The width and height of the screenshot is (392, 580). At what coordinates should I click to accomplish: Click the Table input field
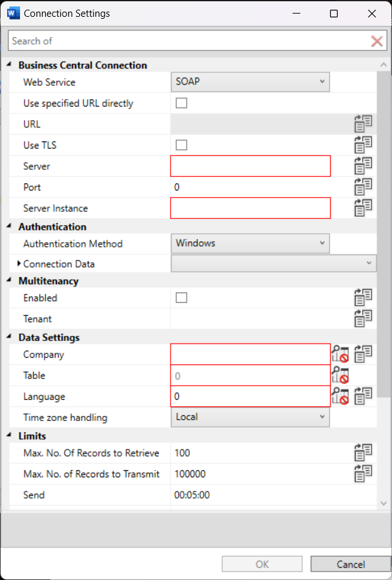(251, 375)
